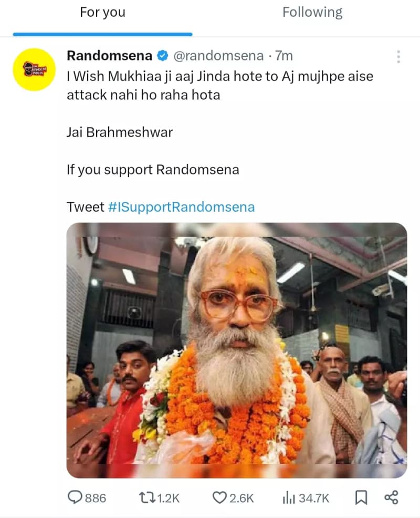Bookmark this tweet

tap(361, 497)
